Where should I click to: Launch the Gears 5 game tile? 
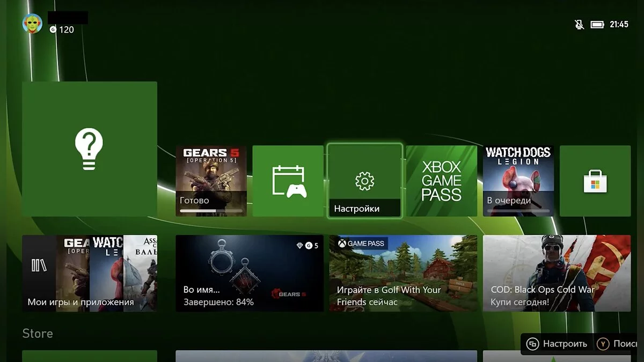click(211, 181)
